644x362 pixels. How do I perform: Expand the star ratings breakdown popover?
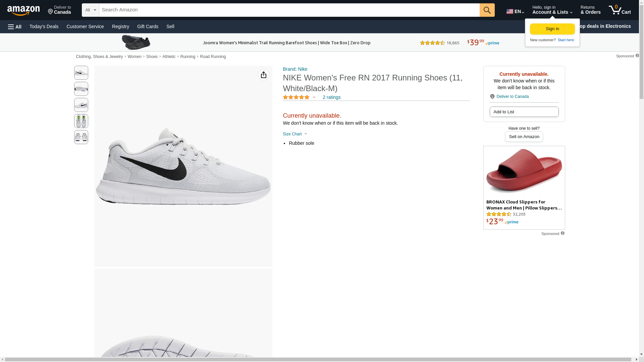pyautogui.click(x=314, y=97)
